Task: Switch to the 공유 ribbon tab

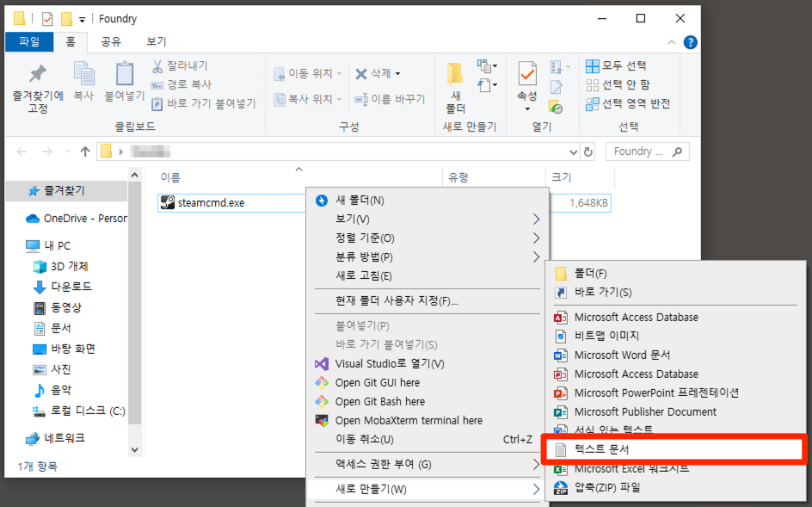Action: (x=110, y=41)
